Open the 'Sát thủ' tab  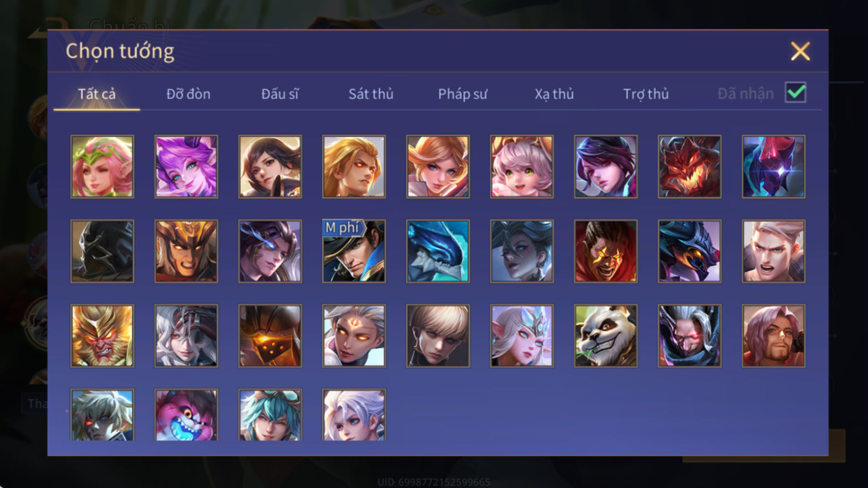[x=371, y=94]
